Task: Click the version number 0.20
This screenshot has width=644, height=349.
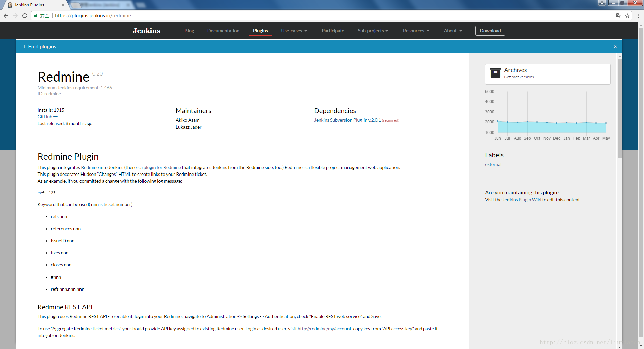Action: (97, 74)
